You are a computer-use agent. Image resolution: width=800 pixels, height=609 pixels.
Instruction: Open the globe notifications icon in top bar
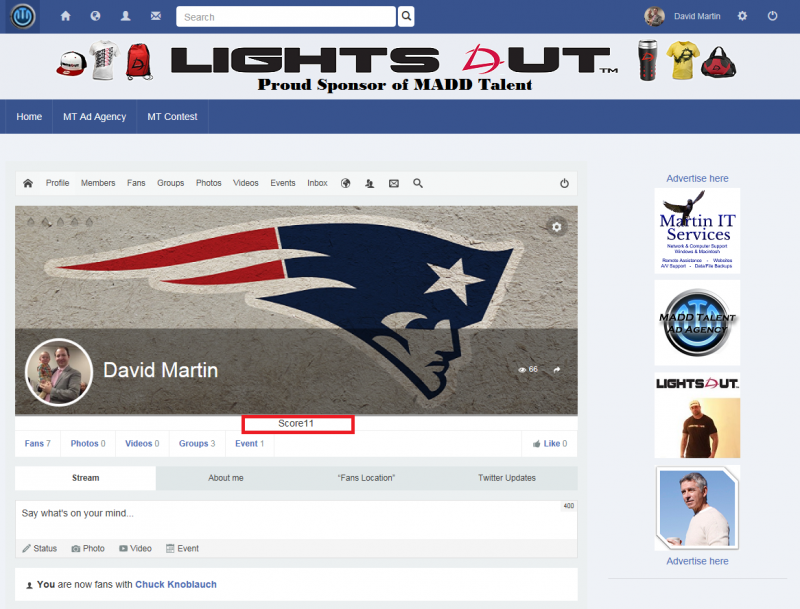[95, 16]
